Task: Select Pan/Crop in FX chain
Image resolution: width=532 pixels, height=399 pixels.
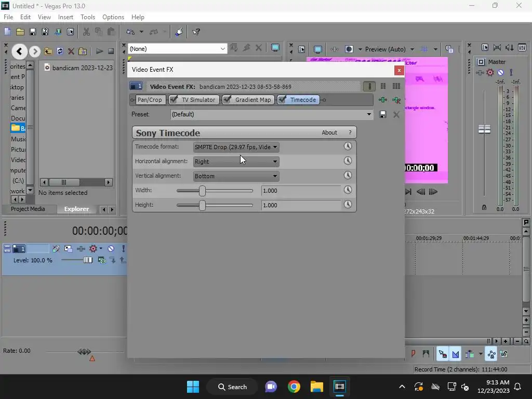Action: [150, 100]
